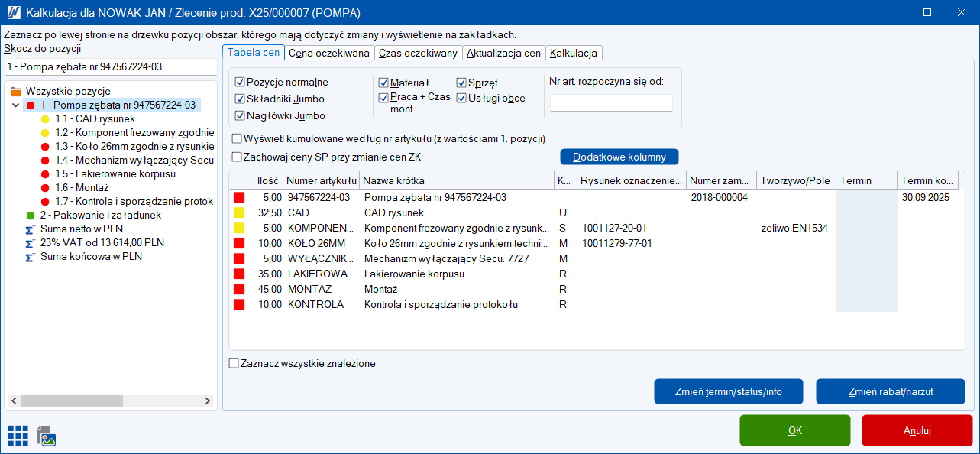Viewport: 980px width, 454px height.
Task: Toggle the Usługi obce checkbox
Action: (461, 98)
